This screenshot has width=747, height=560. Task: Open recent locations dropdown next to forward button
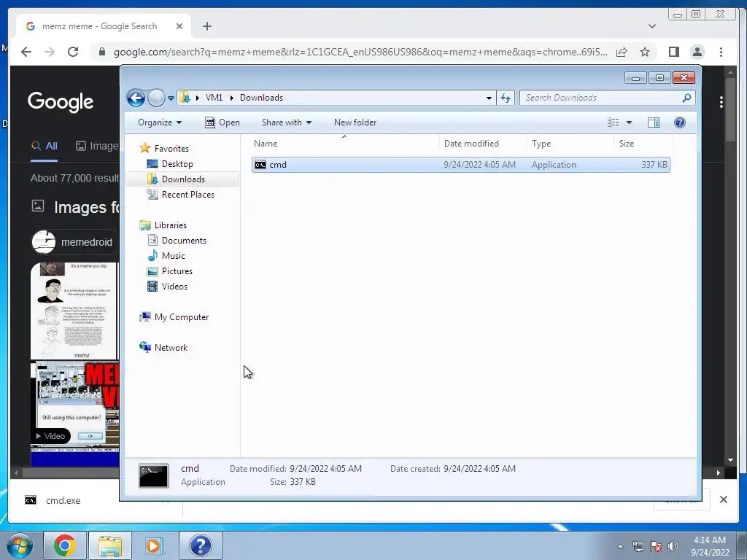(x=171, y=98)
